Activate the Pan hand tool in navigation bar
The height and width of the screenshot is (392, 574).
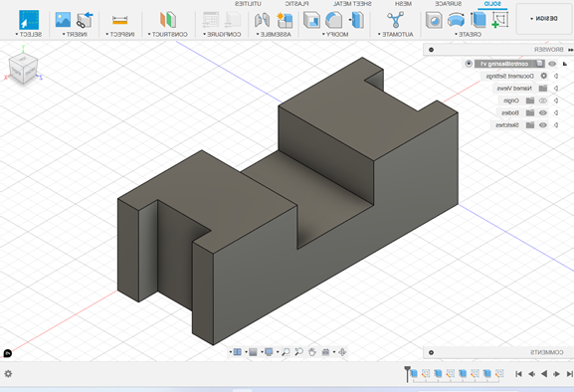[312, 352]
